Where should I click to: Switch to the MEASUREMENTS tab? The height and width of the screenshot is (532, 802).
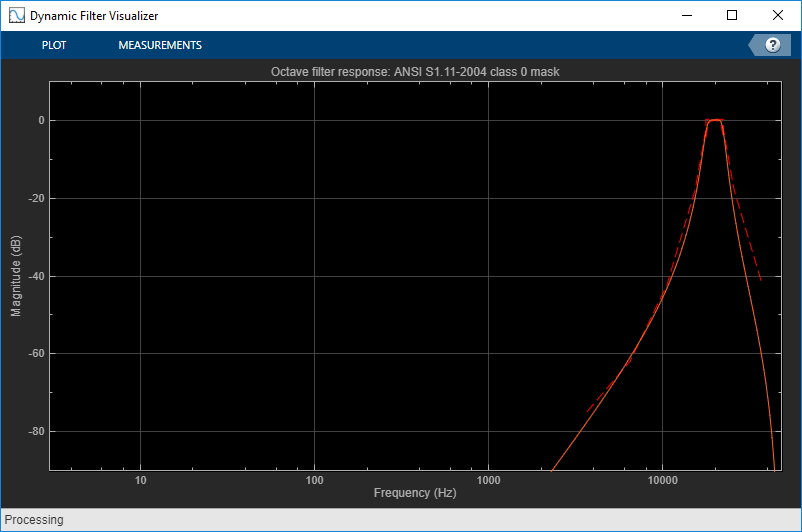tap(160, 45)
